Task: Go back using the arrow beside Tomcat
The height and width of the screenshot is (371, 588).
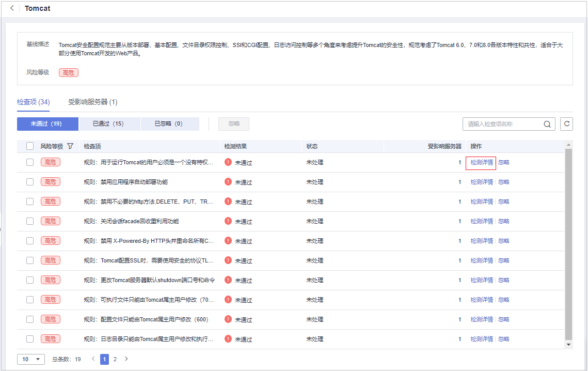Action: click(x=12, y=8)
